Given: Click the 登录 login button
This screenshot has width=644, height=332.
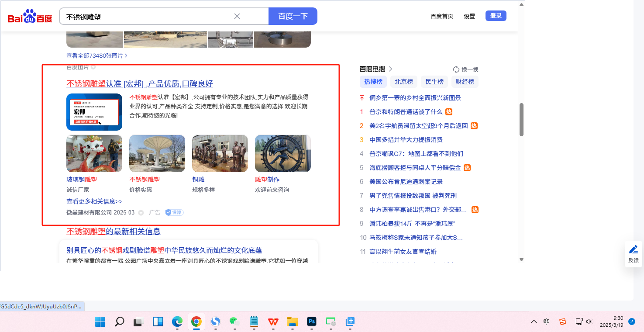Looking at the screenshot, I should pos(496,16).
